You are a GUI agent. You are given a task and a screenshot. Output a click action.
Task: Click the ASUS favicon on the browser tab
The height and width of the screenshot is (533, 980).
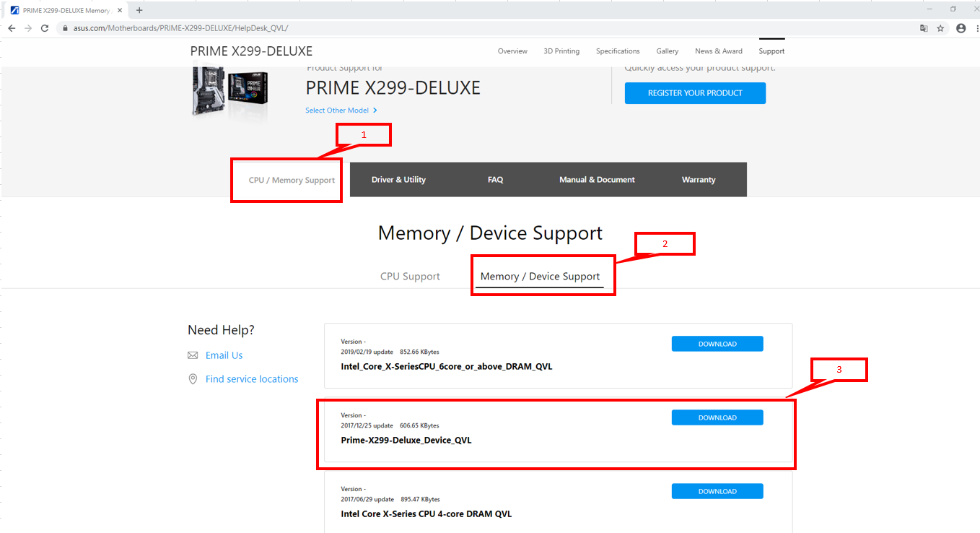14,10
